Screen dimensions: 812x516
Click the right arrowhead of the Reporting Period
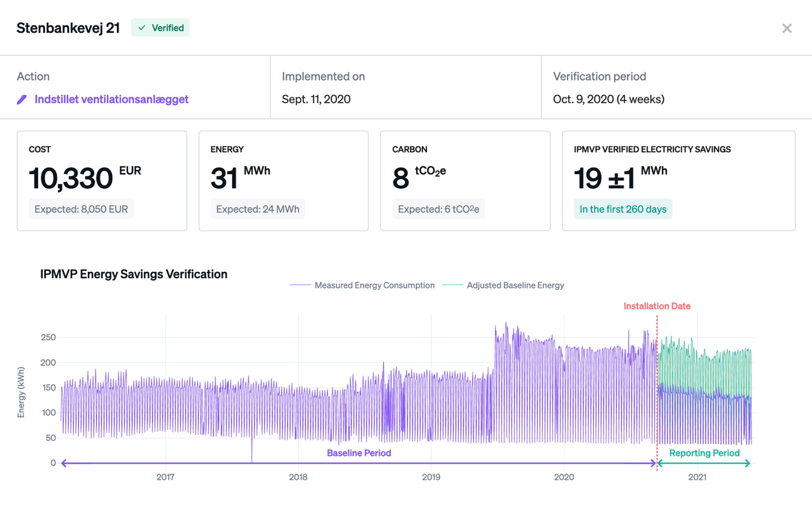pyautogui.click(x=747, y=463)
